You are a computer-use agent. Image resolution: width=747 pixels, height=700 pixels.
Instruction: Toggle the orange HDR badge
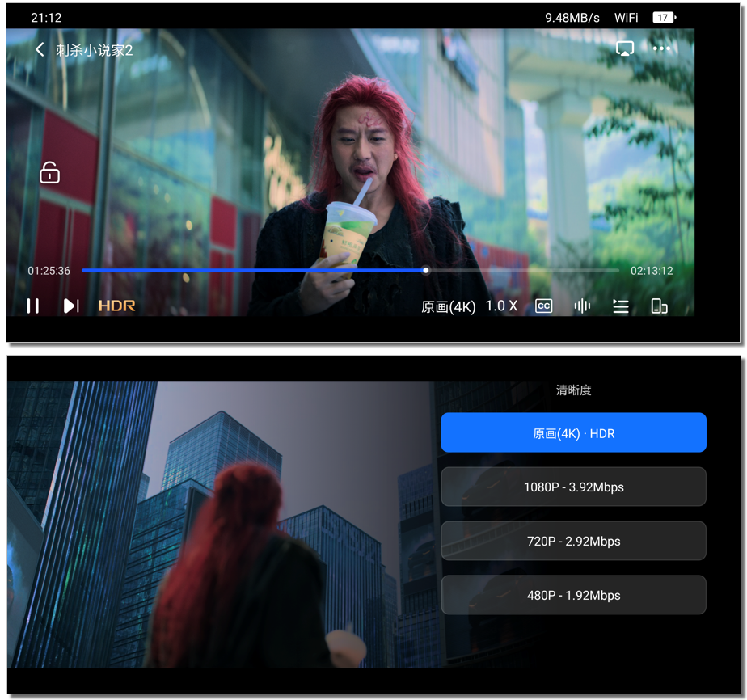coord(116,306)
